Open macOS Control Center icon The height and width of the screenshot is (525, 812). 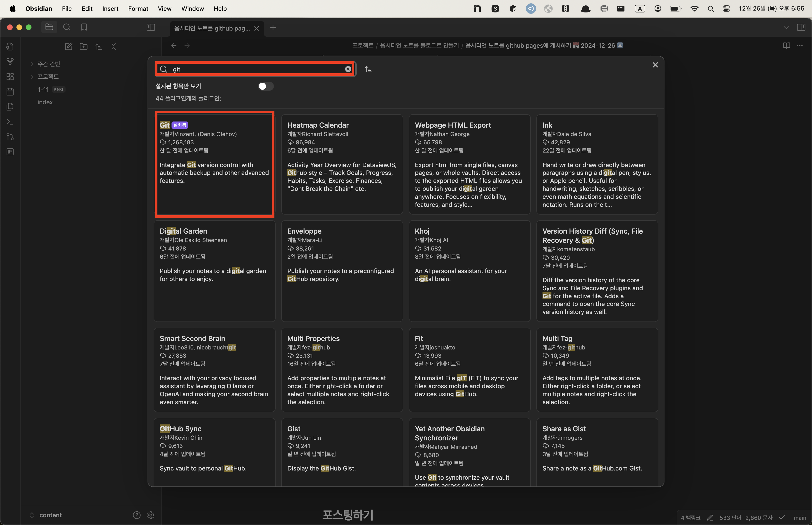[x=726, y=9]
